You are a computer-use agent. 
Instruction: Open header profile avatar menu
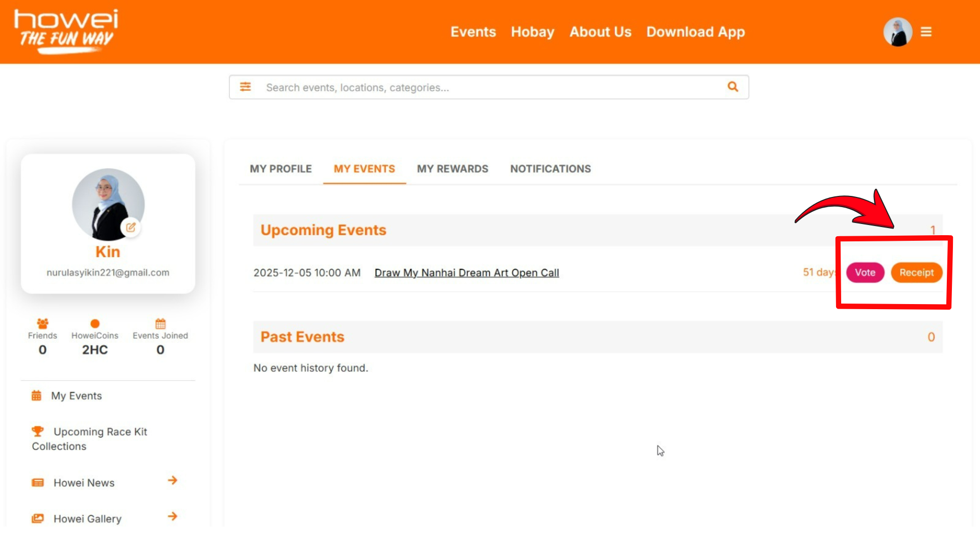click(x=898, y=32)
